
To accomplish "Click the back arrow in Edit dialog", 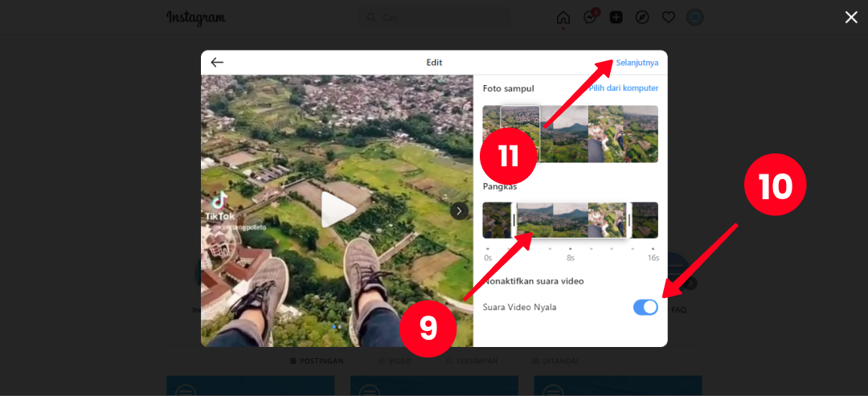I will pos(217,63).
